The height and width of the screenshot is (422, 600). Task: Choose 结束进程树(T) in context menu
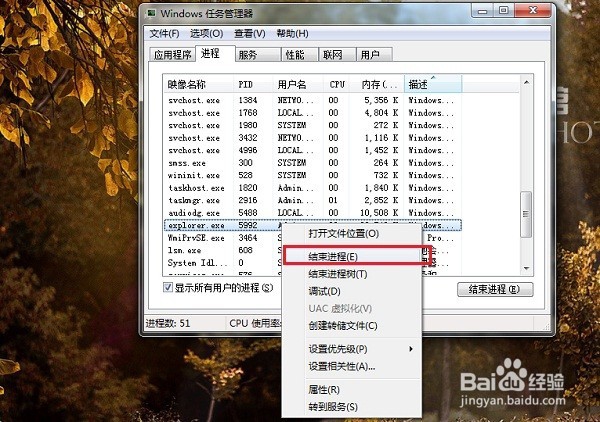coord(352,274)
